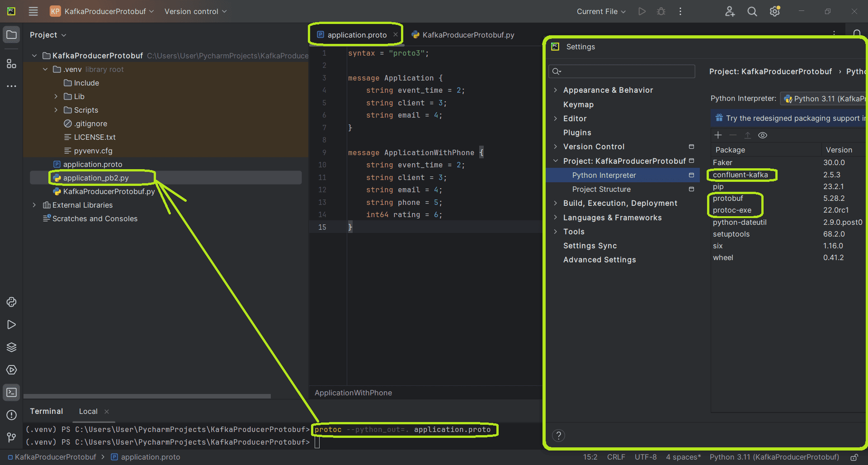
Task: Open the Current File run configuration dropdown
Action: tap(601, 11)
